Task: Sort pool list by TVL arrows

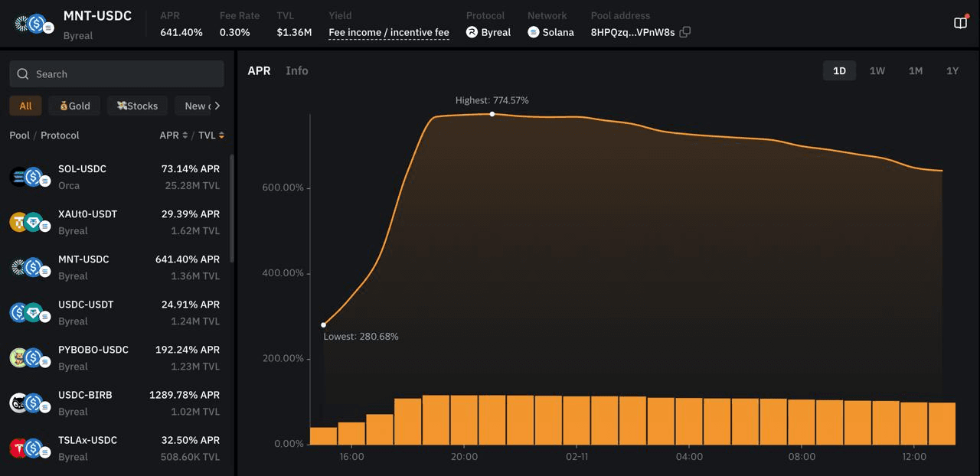Action: [x=221, y=135]
